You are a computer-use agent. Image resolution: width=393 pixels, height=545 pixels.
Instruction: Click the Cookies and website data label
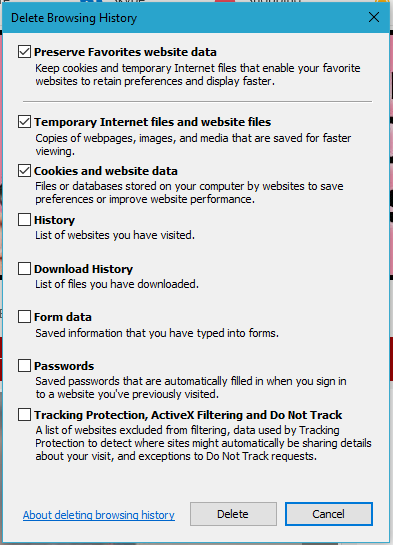(106, 171)
